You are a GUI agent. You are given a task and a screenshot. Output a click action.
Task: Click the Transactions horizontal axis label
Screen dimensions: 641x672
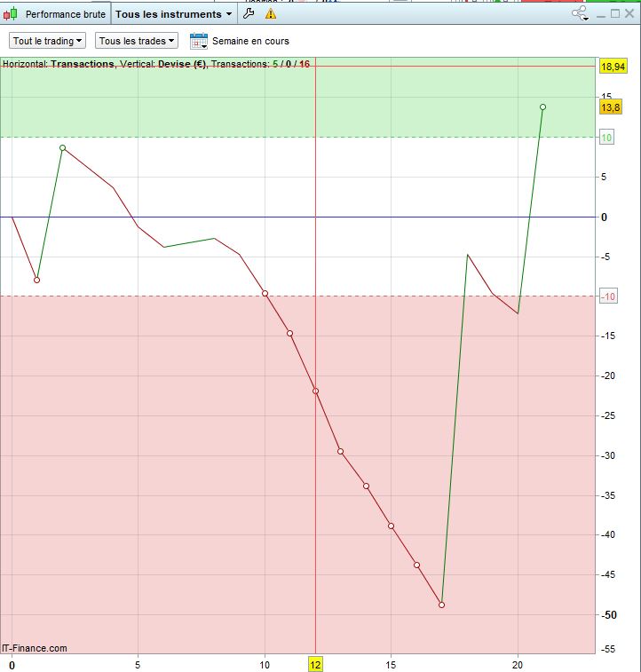click(x=83, y=64)
